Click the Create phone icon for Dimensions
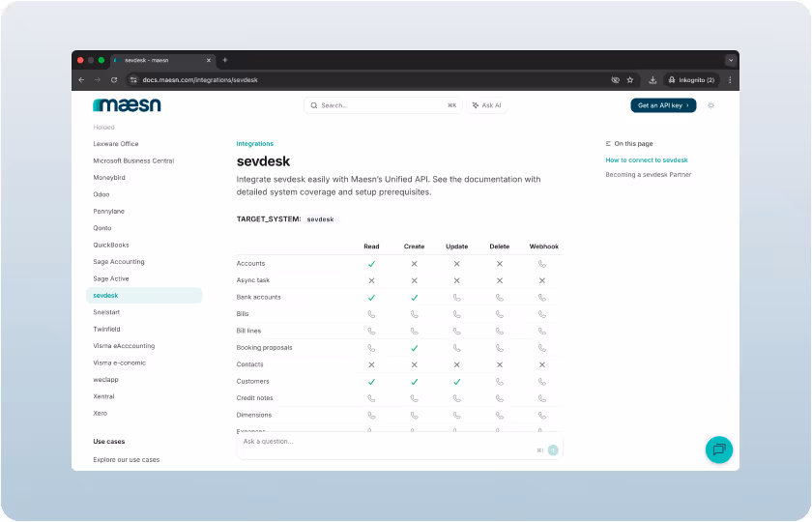Viewport: 812px width, 522px height. point(415,416)
